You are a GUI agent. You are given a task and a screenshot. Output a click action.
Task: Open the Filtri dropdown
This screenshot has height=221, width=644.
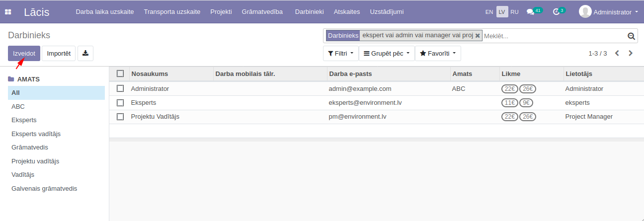point(340,53)
